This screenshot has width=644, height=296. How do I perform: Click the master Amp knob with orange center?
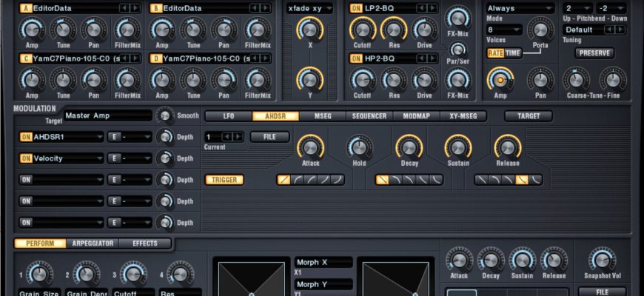tap(500, 79)
